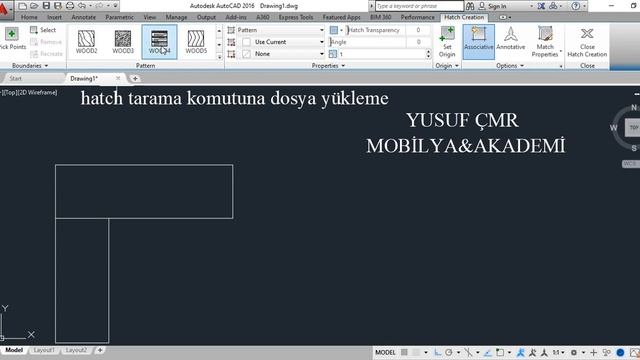The width and height of the screenshot is (640, 360).
Task: Toggle the Associative hatch option
Action: [x=478, y=42]
